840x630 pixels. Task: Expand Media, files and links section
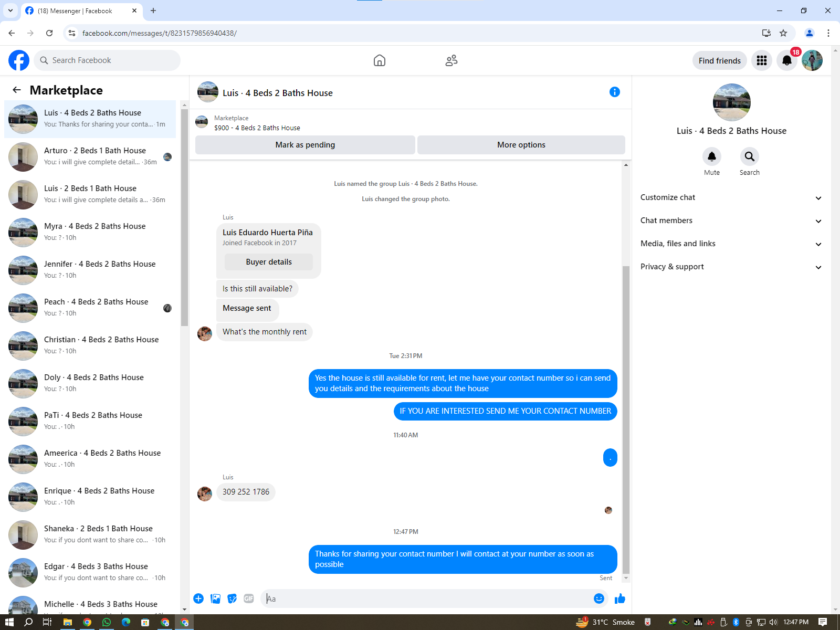(x=731, y=244)
